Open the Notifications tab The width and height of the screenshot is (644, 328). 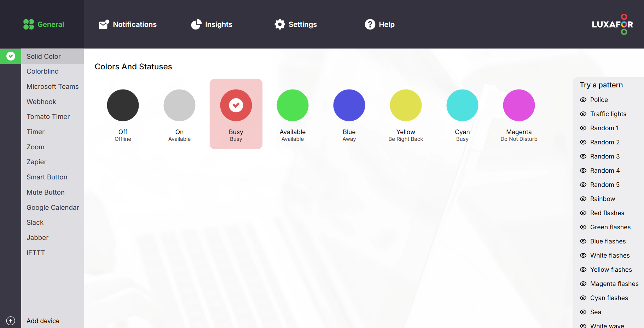(x=128, y=24)
